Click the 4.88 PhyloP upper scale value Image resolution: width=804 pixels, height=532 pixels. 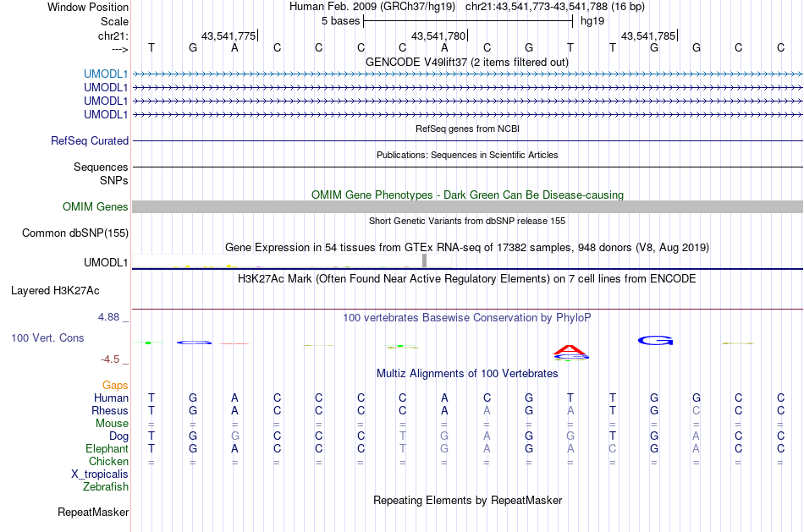[108, 317]
